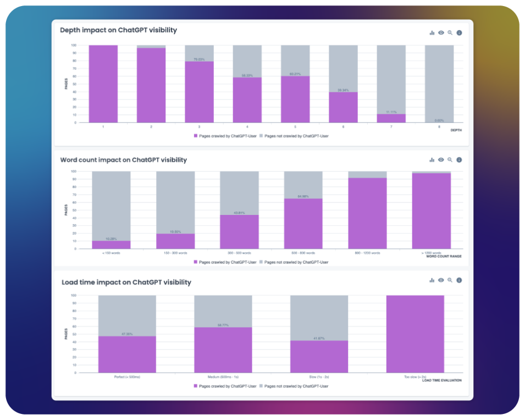Toggle 'Pages crawled by ChatGPT-User' legend in Depth chart
Image resolution: width=525 pixels, height=420 pixels.
pyautogui.click(x=226, y=135)
